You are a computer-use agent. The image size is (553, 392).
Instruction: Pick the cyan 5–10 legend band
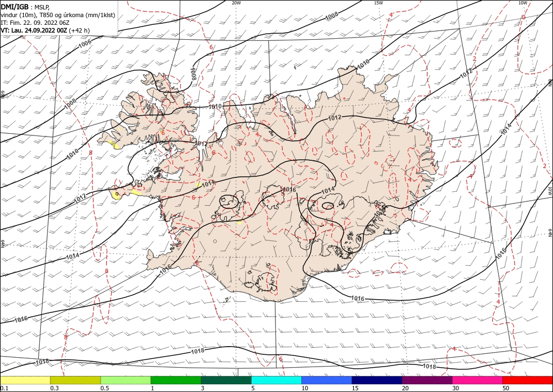(276, 380)
